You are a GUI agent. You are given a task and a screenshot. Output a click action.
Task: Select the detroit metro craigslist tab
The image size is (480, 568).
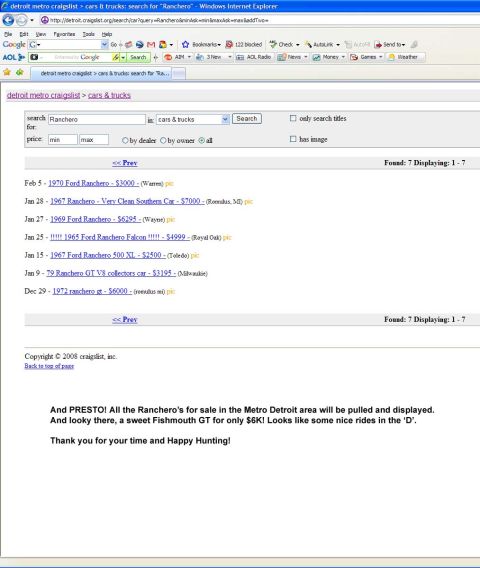pyautogui.click(x=102, y=73)
